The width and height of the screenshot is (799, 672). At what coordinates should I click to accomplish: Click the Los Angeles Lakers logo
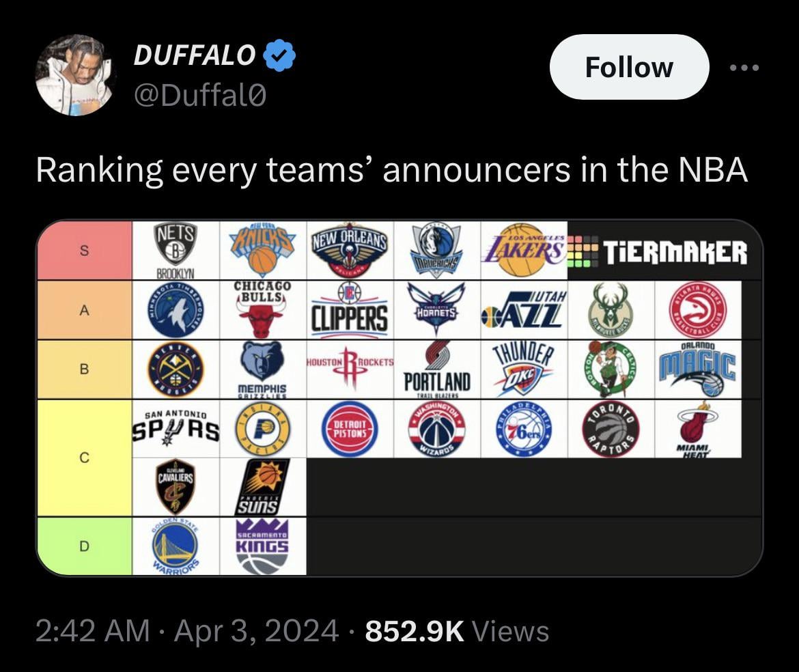(524, 249)
